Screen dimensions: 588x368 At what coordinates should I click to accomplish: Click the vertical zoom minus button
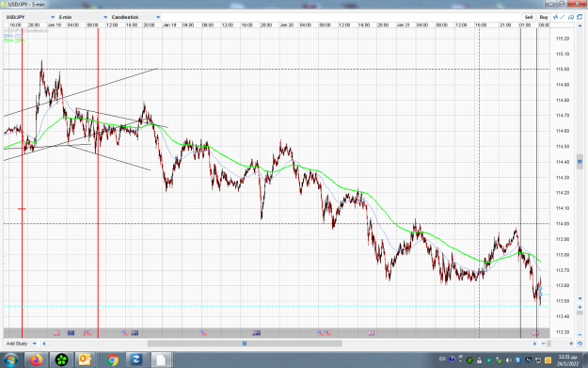(x=580, y=335)
